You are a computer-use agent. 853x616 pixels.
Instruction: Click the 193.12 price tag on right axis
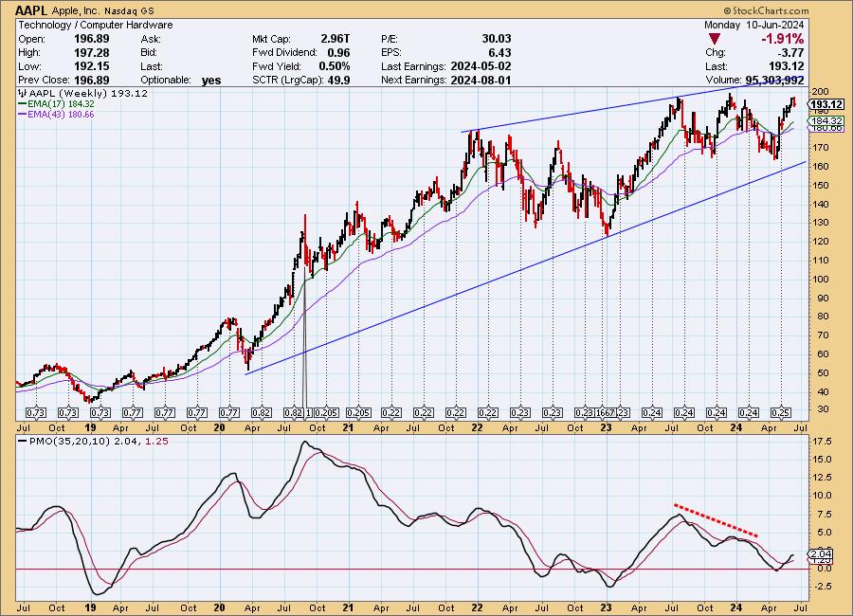point(826,104)
